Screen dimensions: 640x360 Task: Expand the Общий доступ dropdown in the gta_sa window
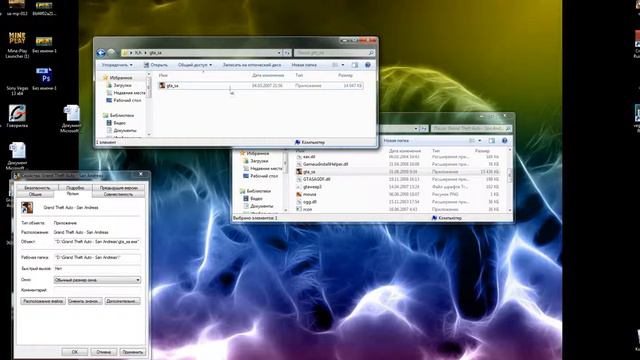click(x=195, y=65)
